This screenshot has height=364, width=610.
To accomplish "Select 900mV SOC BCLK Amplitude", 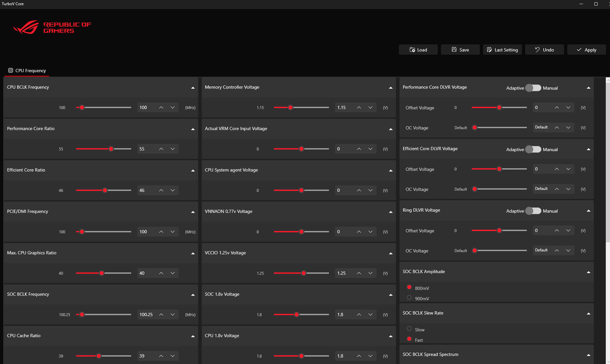I will [409, 298].
